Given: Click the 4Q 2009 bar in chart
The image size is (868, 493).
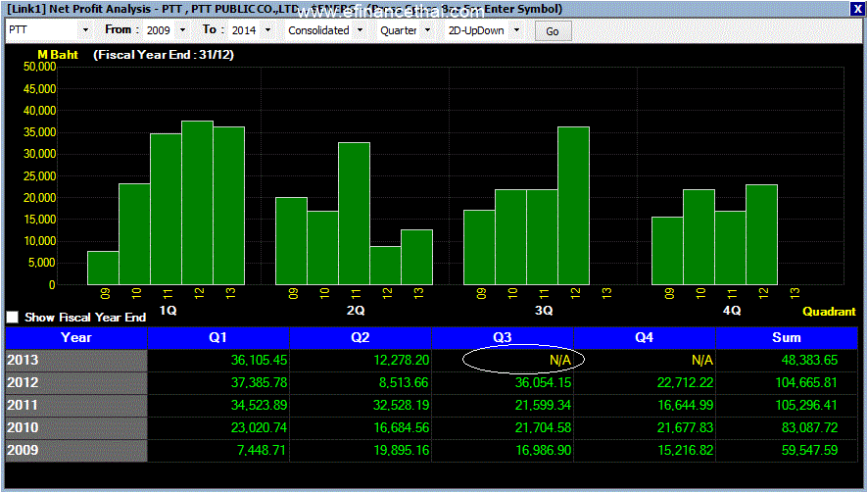Looking at the screenshot, I should pos(667,251).
